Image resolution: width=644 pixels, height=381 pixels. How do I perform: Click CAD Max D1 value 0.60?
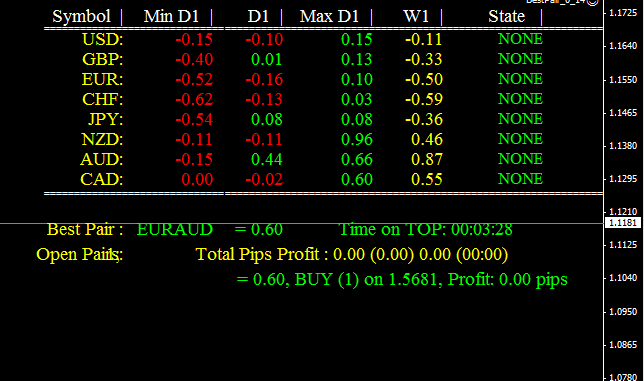357,179
